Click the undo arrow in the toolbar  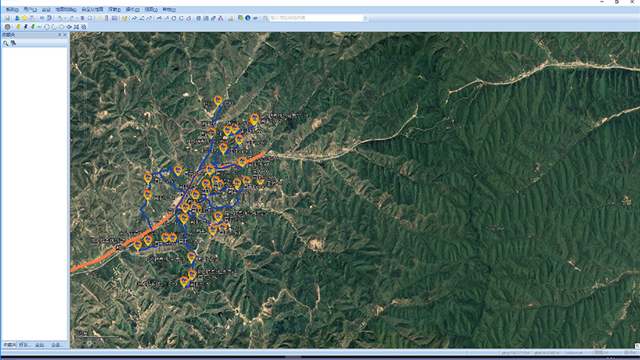pos(60,18)
